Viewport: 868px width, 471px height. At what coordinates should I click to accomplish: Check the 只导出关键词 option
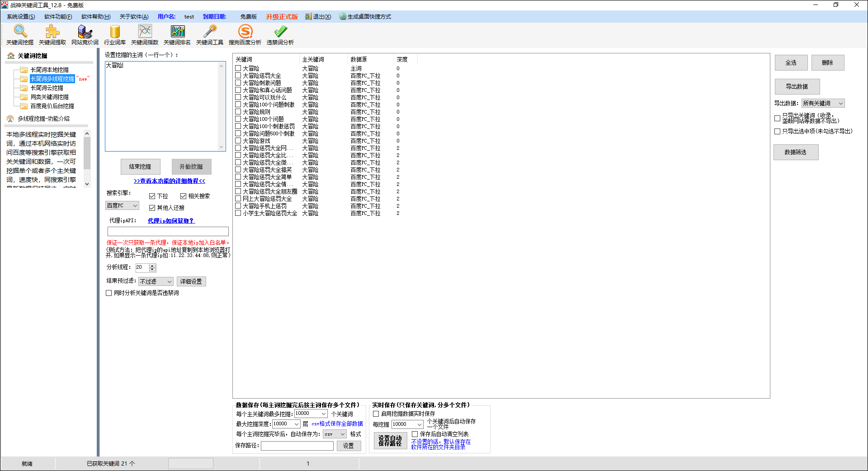point(777,118)
